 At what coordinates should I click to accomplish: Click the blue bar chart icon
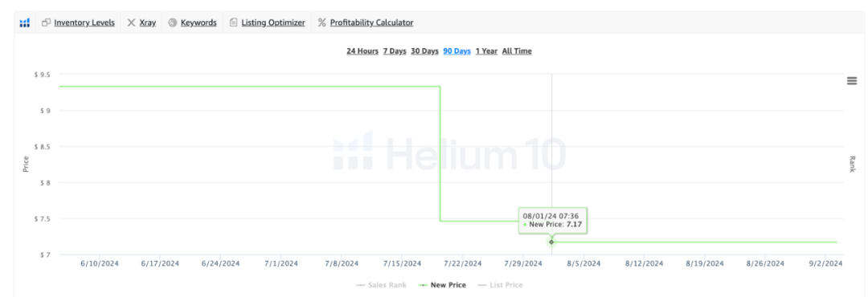click(x=24, y=22)
